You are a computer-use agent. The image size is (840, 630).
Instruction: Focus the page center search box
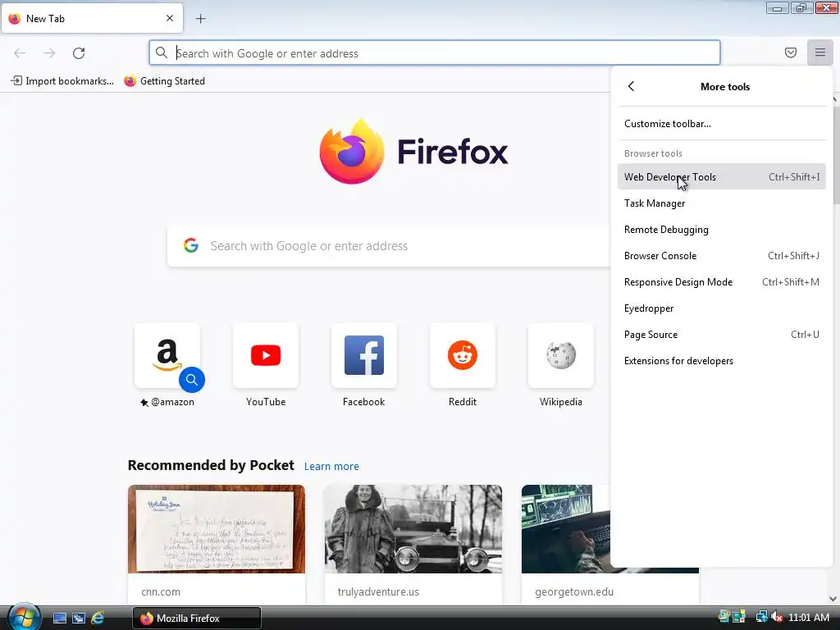click(389, 246)
